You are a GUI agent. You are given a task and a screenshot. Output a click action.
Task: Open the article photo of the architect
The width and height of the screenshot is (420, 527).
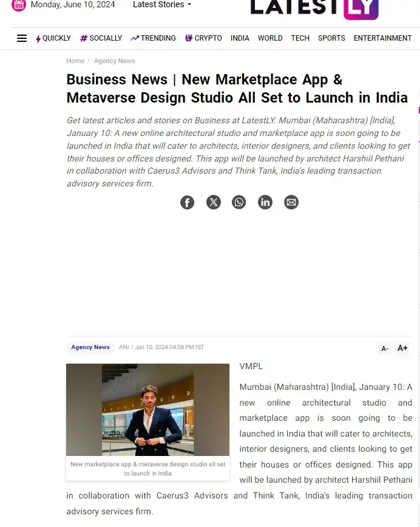(x=148, y=410)
